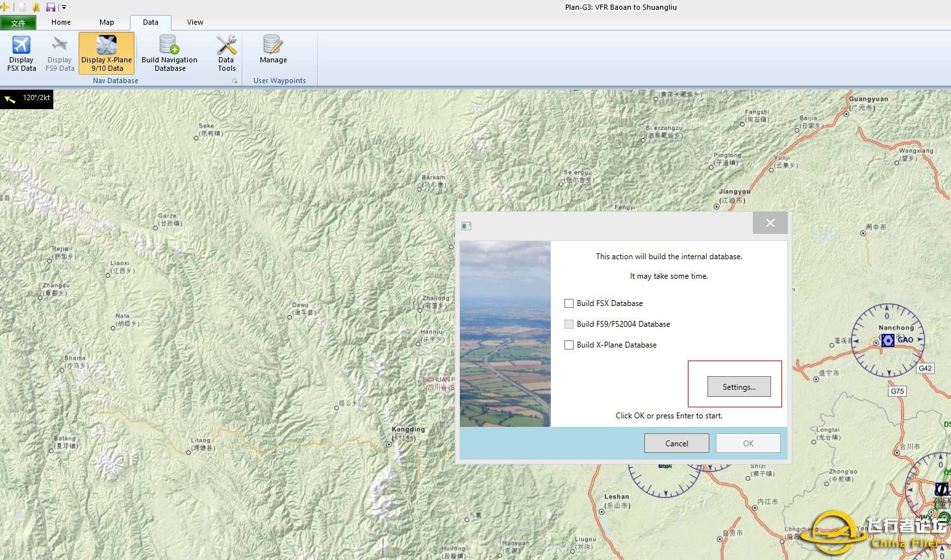Viewport: 951px width, 560px height.
Task: Tick the Build X-Plane Database checkbox
Action: tap(569, 345)
